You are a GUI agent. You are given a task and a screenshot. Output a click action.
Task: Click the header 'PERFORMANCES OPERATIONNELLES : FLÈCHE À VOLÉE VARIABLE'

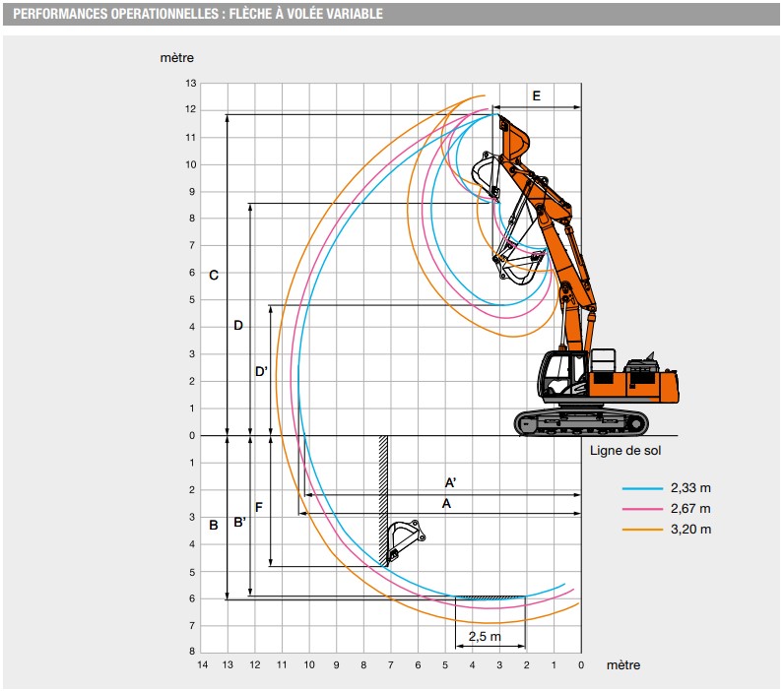(198, 14)
